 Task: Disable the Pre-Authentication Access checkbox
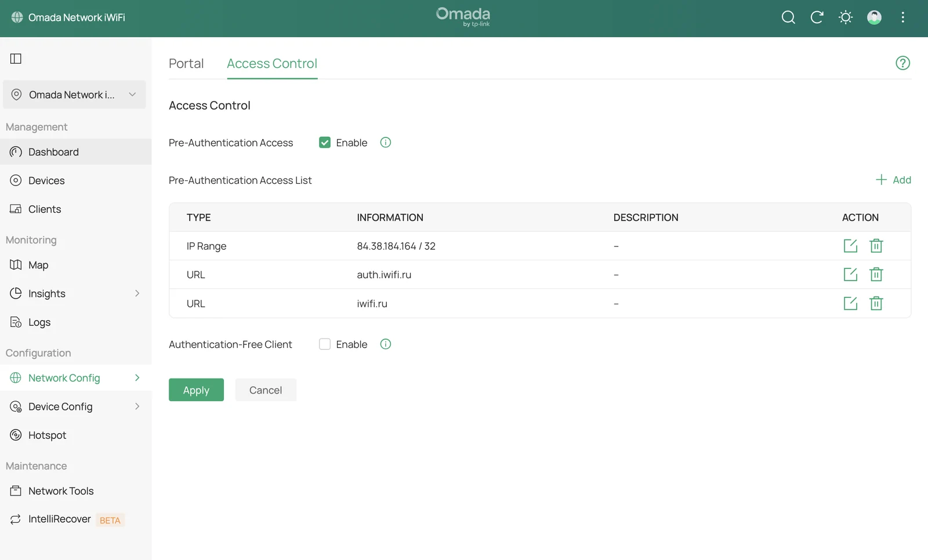325,143
